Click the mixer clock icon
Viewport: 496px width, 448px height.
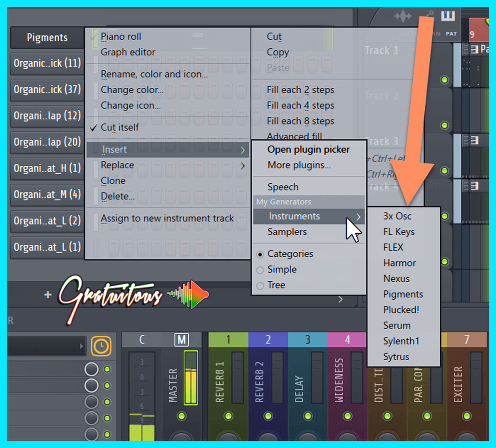(101, 346)
